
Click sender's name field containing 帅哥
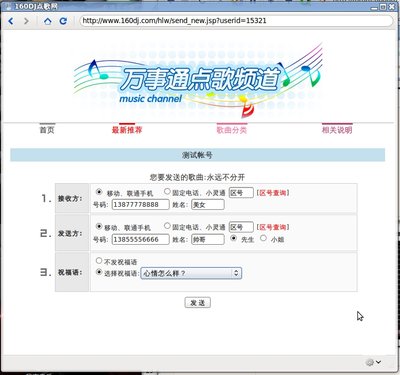coord(208,239)
